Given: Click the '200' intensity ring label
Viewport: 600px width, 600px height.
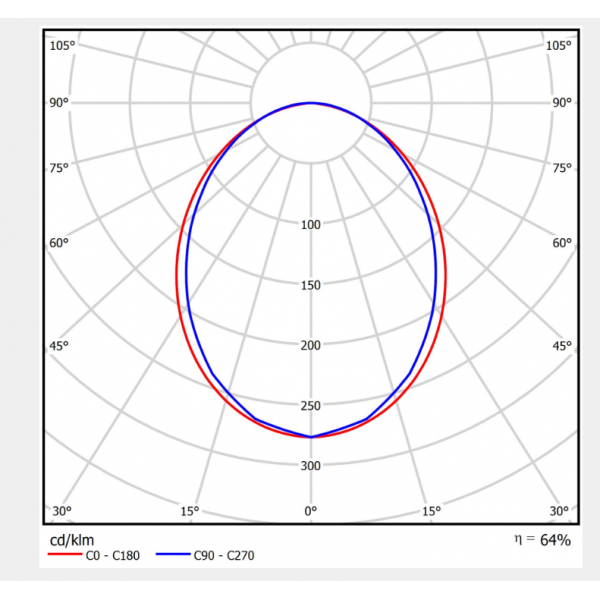Looking at the screenshot, I should [x=310, y=346].
